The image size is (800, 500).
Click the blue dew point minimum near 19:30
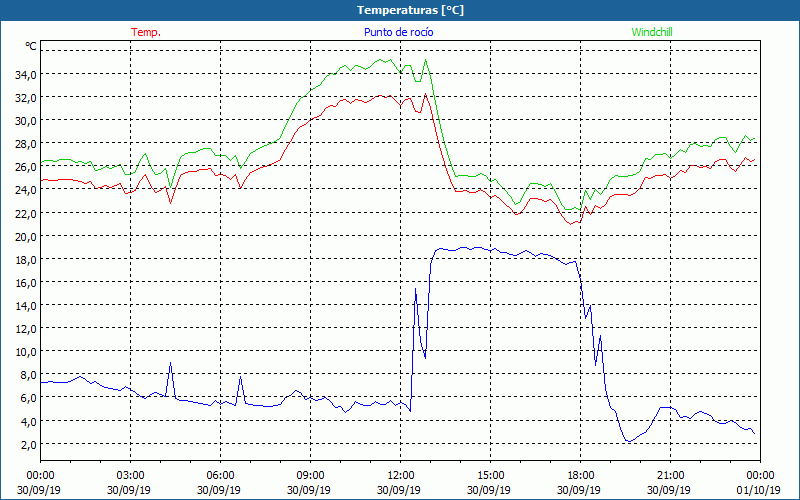point(629,441)
